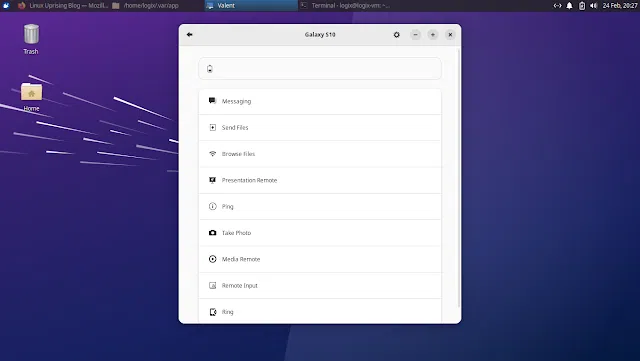Click the Send Files icon

point(212,127)
